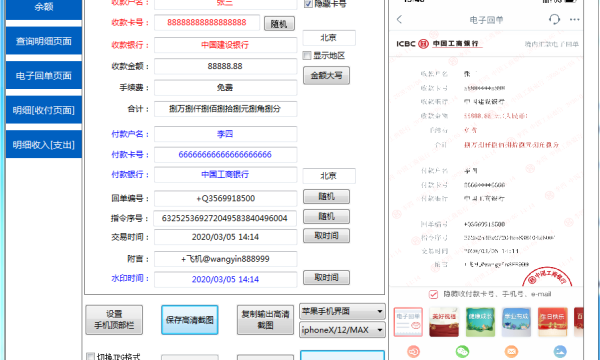
Task: Select the 美好祝福 template thumbnail
Action: pyautogui.click(x=444, y=322)
